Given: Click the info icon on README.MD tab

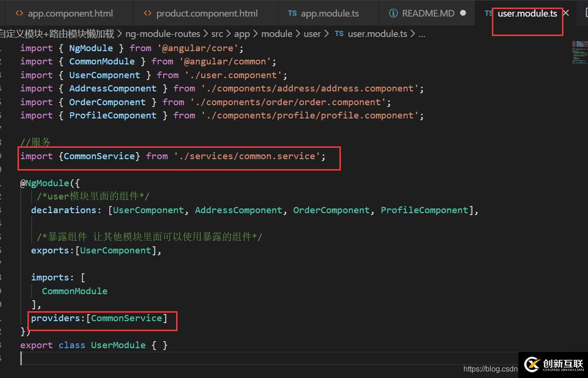Looking at the screenshot, I should click(x=393, y=13).
